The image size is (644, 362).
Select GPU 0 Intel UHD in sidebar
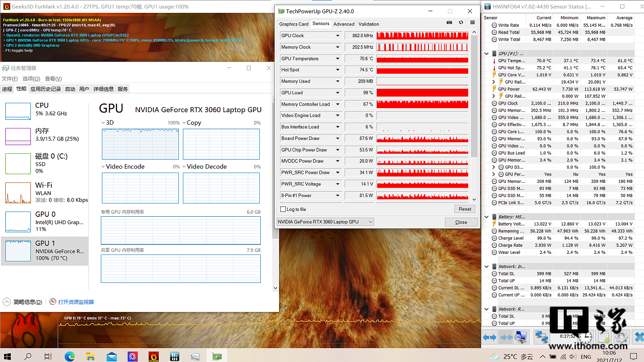45,222
